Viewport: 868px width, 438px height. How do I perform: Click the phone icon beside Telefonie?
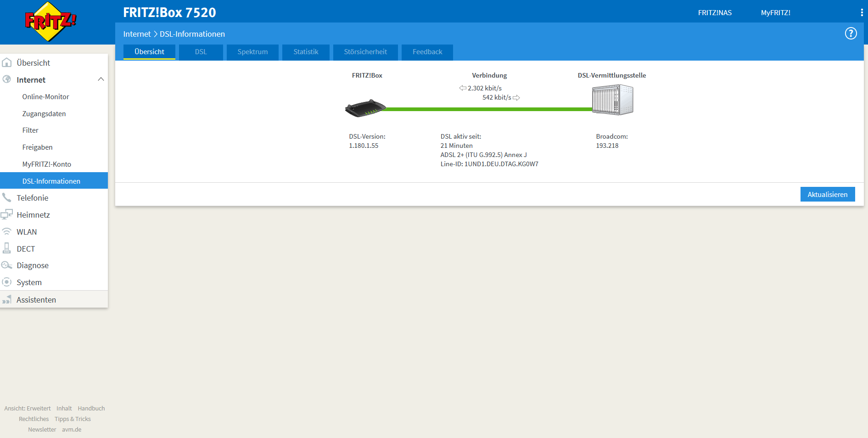coord(7,197)
